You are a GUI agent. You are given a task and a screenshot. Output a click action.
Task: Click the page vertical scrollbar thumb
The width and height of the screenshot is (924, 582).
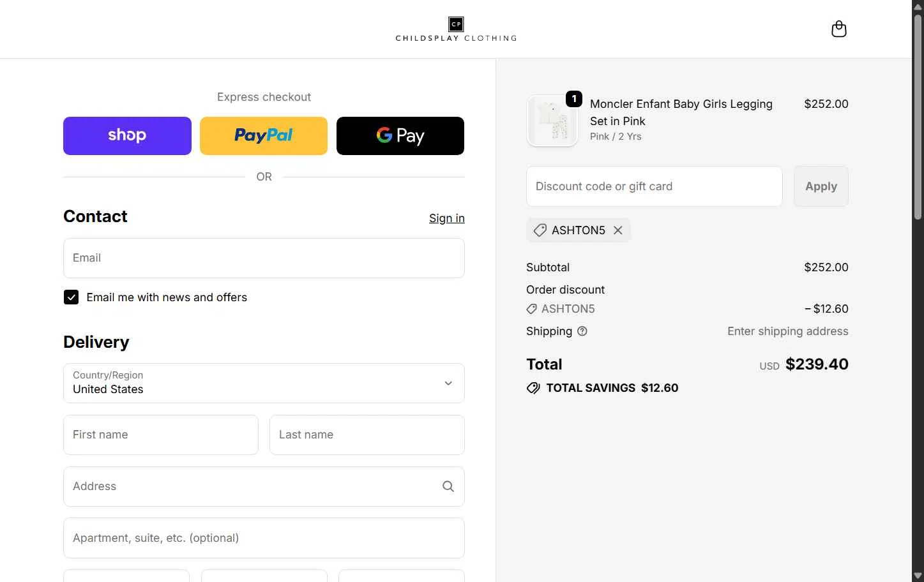(x=918, y=117)
